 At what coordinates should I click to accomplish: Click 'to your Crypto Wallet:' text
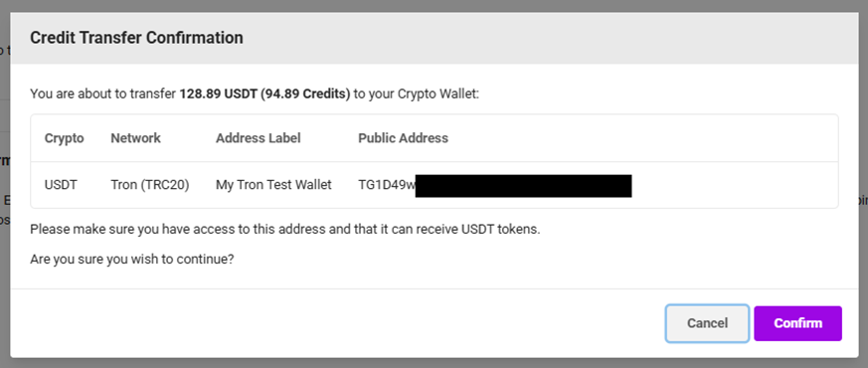[416, 93]
